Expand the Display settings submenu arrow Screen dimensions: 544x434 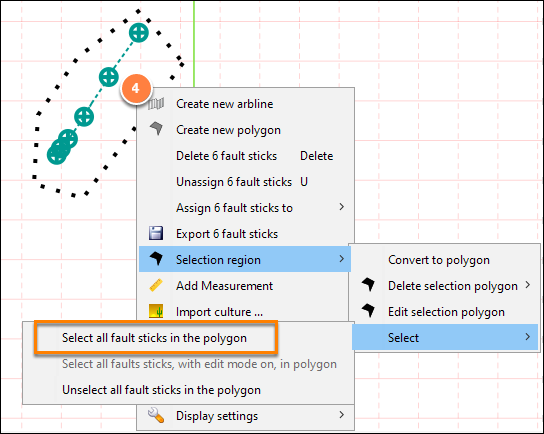click(x=342, y=415)
